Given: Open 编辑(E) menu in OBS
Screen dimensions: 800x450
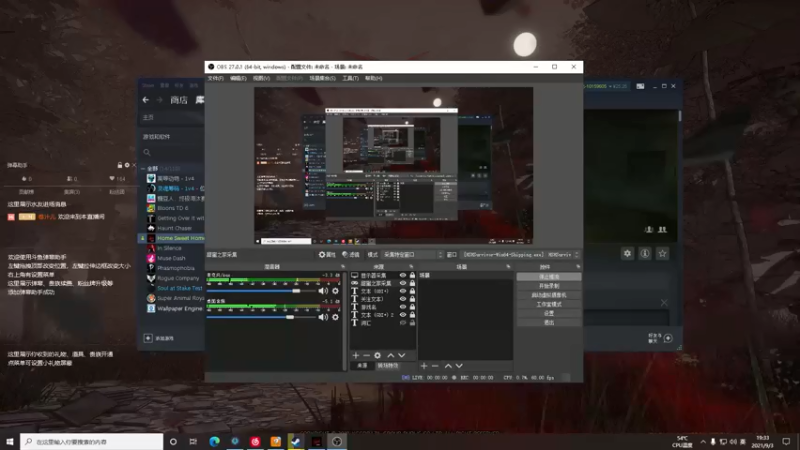Looking at the screenshot, I should click(x=238, y=78).
